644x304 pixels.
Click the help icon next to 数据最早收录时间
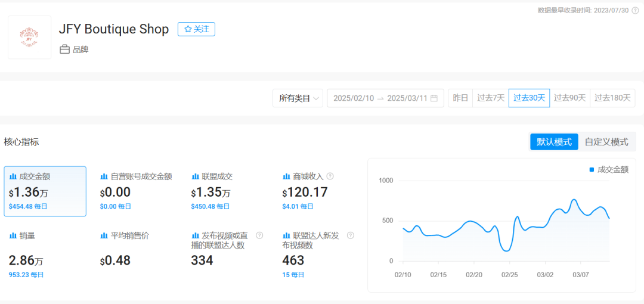click(x=635, y=10)
